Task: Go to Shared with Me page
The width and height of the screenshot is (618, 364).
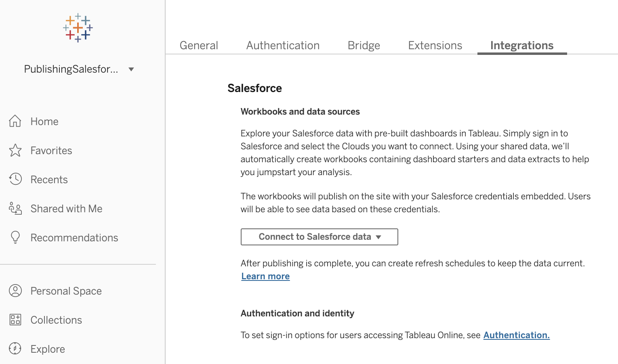Action: coord(66,209)
